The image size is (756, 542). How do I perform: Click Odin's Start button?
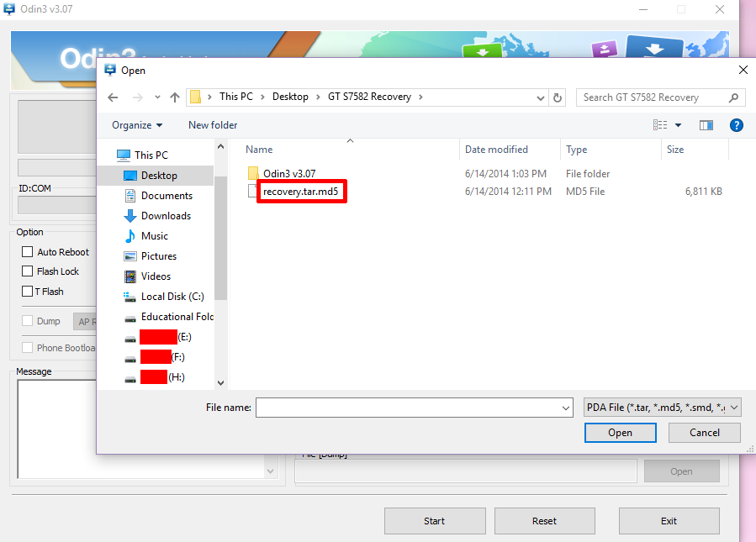click(435, 521)
